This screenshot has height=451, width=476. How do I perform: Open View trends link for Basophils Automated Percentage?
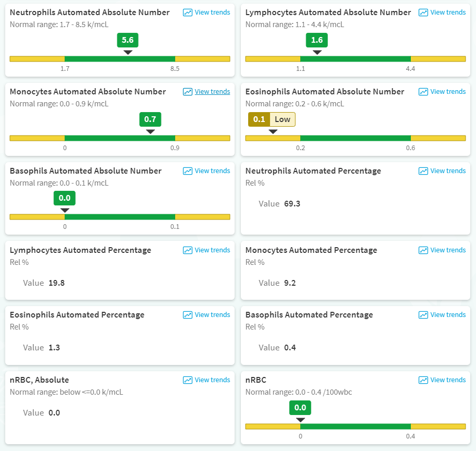pyautogui.click(x=448, y=315)
